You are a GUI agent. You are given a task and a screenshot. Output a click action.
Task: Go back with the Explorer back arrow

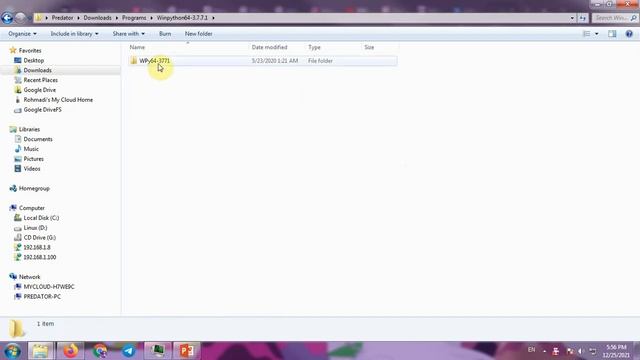7,18
